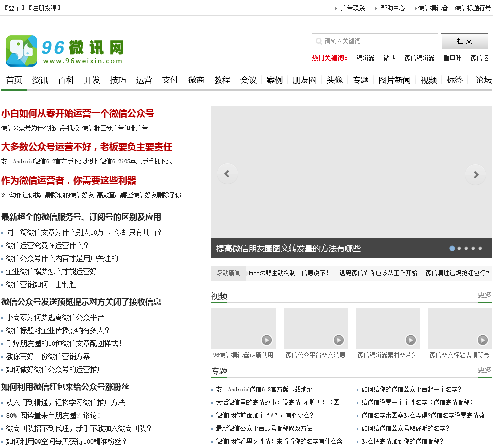Viewport: 493px width, 448px height.
Task: Click 更多 next to 专题 section
Action: point(484,370)
